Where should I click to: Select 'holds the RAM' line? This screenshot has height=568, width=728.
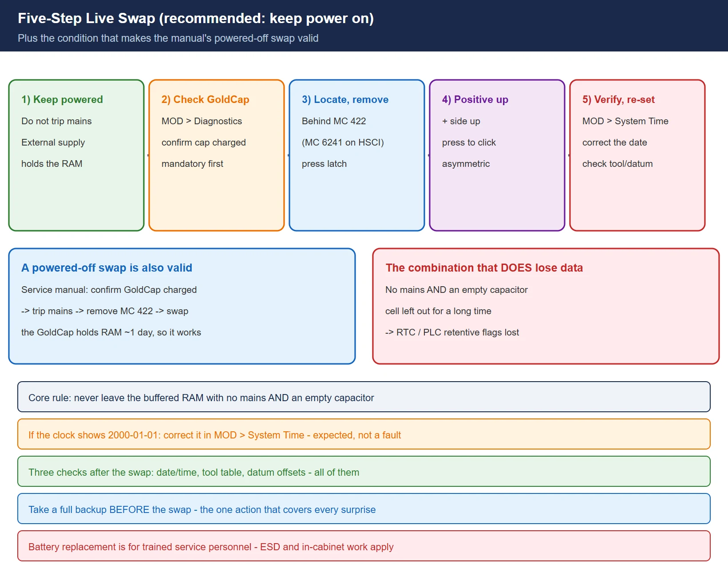tap(51, 164)
